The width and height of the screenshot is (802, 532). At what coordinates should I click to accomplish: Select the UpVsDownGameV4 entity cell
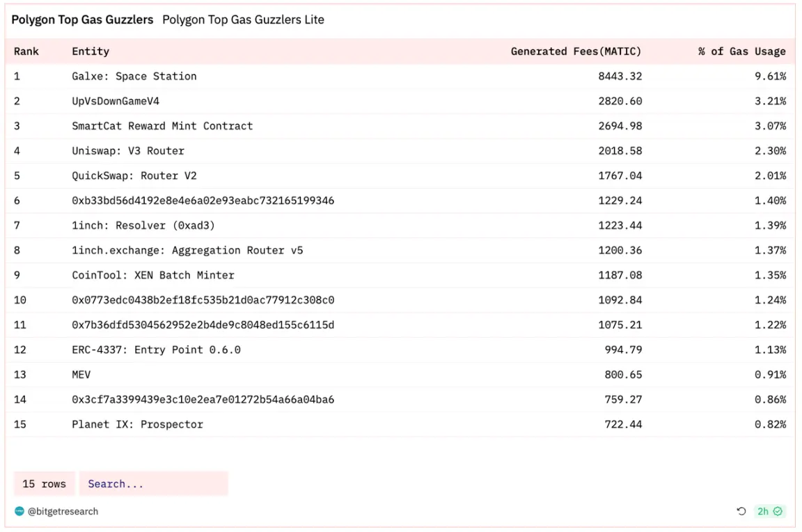[x=116, y=102]
